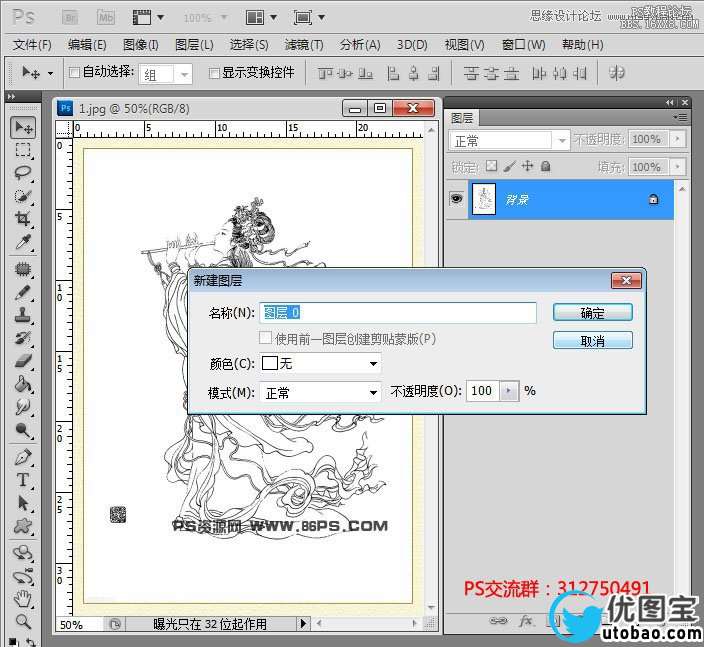
Task: Click 确定 in New Layer dialog
Action: [593, 312]
